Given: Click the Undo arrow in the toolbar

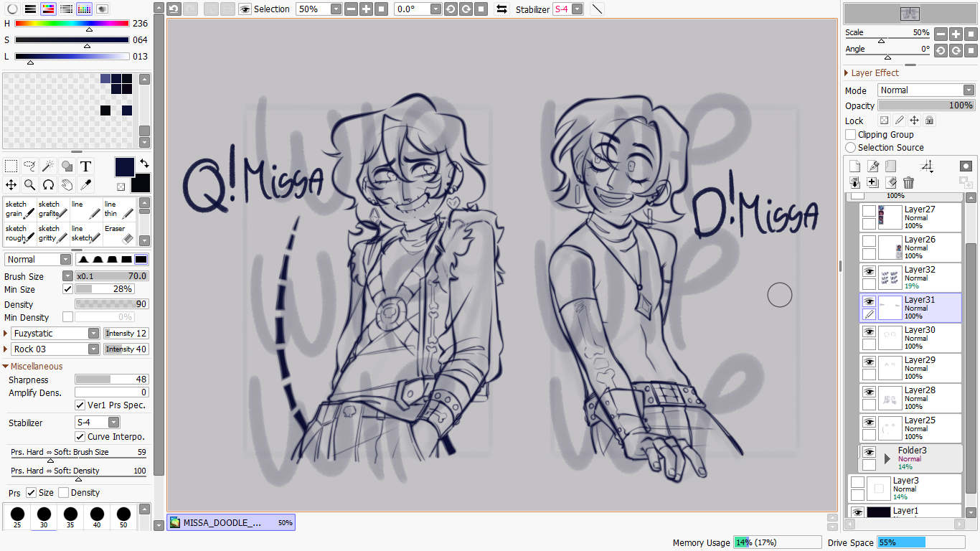Looking at the screenshot, I should click(x=174, y=9).
